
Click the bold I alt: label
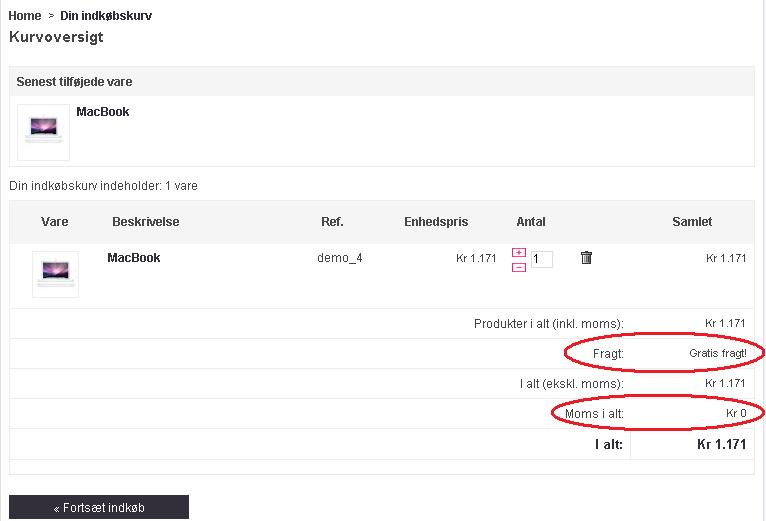pos(609,444)
